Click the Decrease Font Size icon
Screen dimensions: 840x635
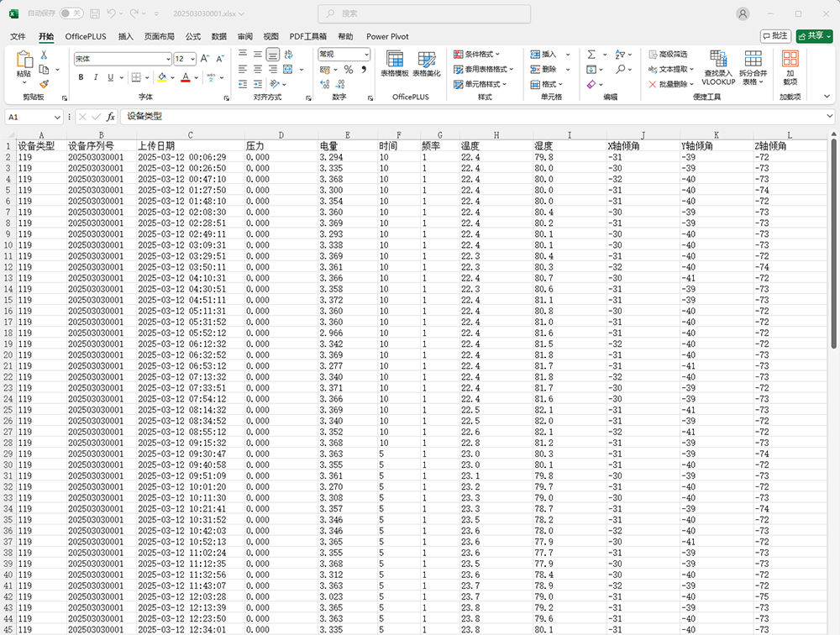click(219, 59)
